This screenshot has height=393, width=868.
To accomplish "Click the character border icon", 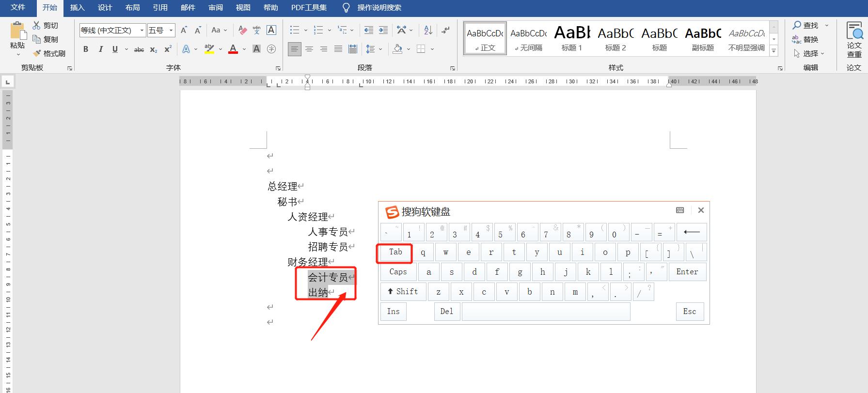I will point(271,30).
